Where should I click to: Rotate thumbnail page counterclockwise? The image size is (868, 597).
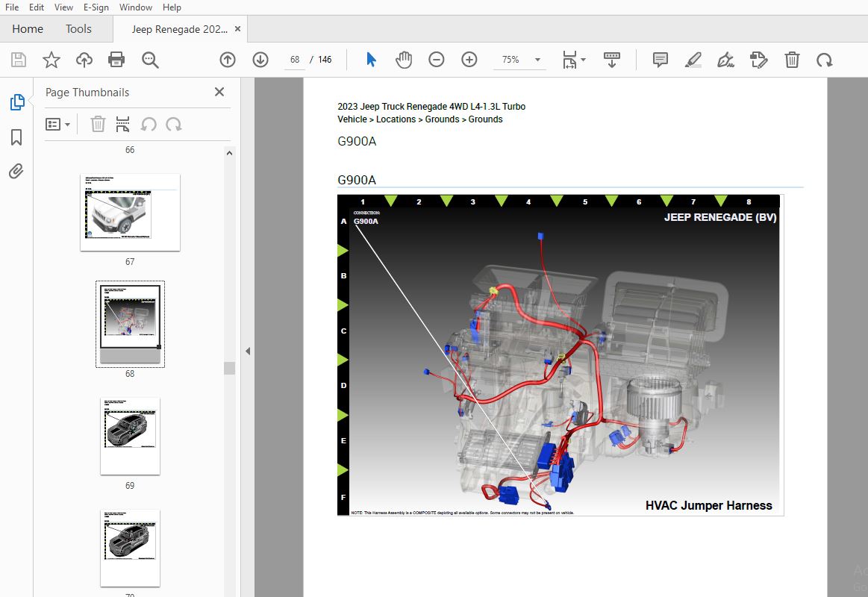pos(149,124)
